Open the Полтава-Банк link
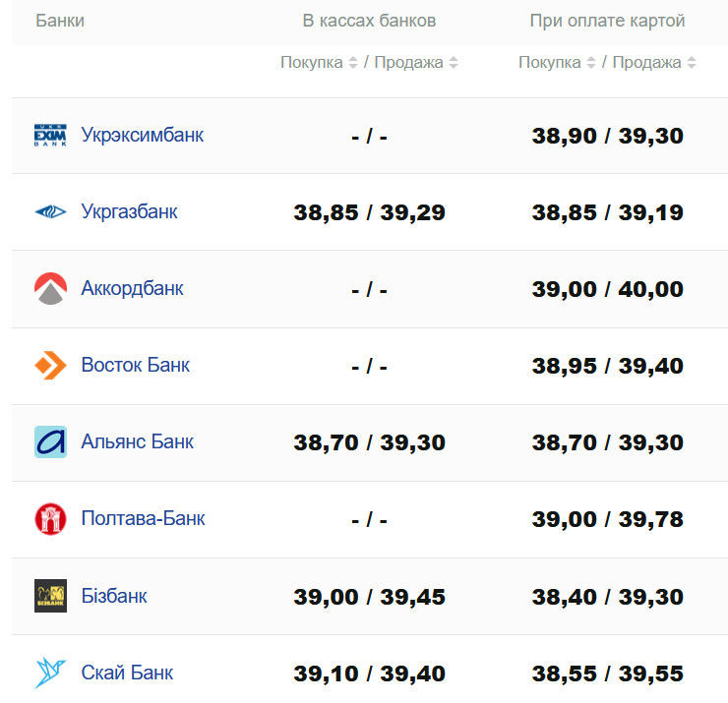The width and height of the screenshot is (728, 703). pyautogui.click(x=143, y=518)
